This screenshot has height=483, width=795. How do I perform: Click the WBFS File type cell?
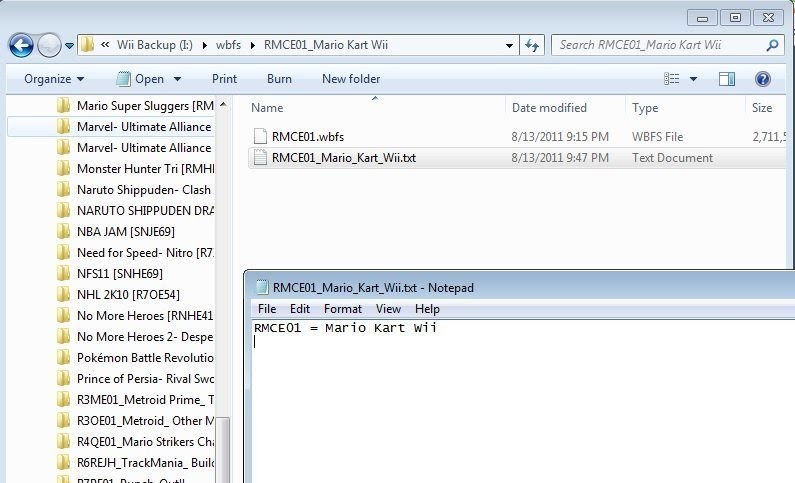pos(657,137)
